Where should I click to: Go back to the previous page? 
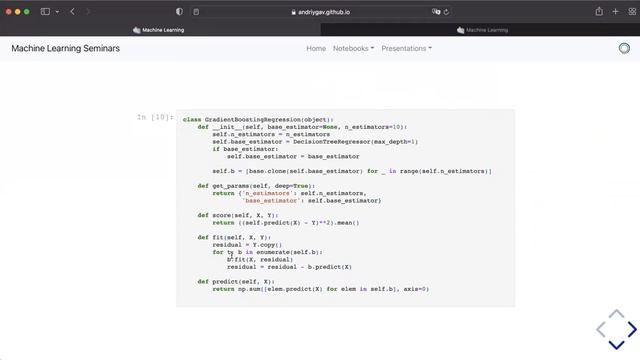(x=72, y=12)
